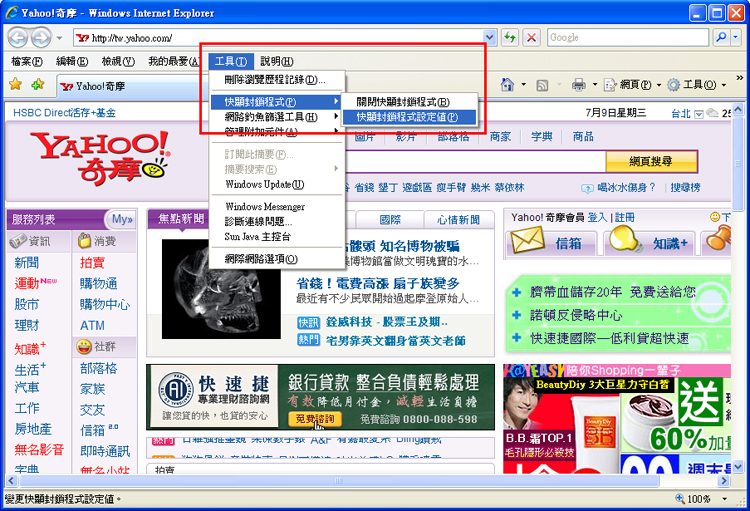Open Print button dropdown arrow
The height and width of the screenshot is (511, 750).
click(x=595, y=85)
